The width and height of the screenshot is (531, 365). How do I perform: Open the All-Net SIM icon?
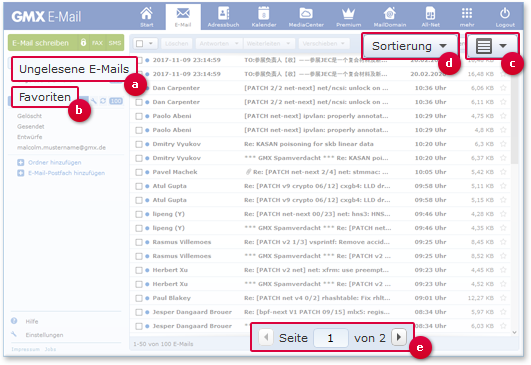(x=430, y=17)
